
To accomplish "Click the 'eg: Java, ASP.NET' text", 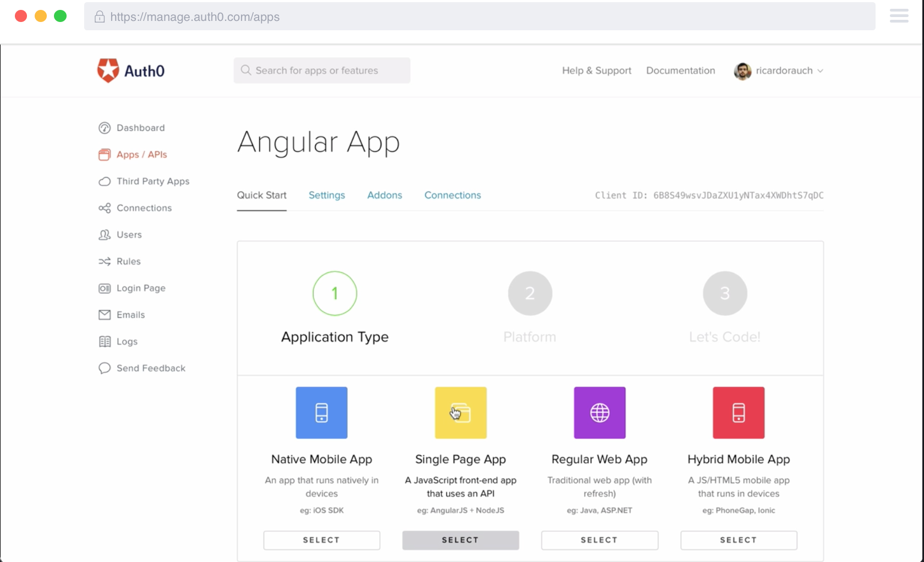I will [x=599, y=510].
